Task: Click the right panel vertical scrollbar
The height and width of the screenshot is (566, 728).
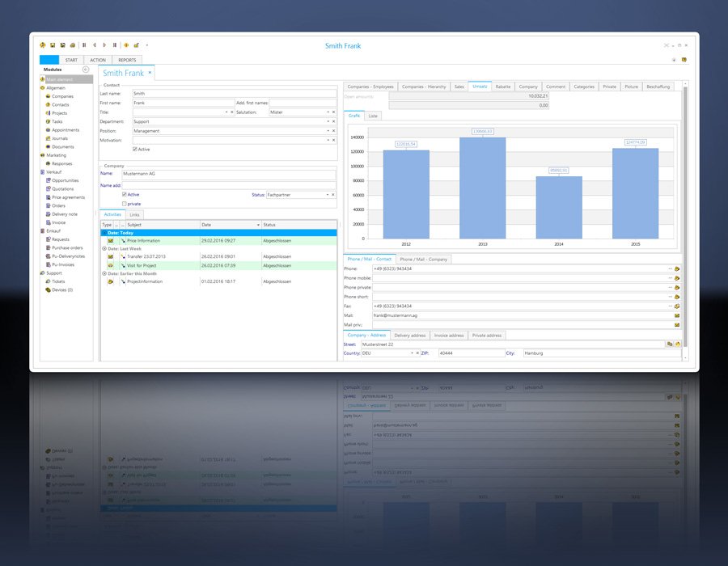Action: pos(685,216)
